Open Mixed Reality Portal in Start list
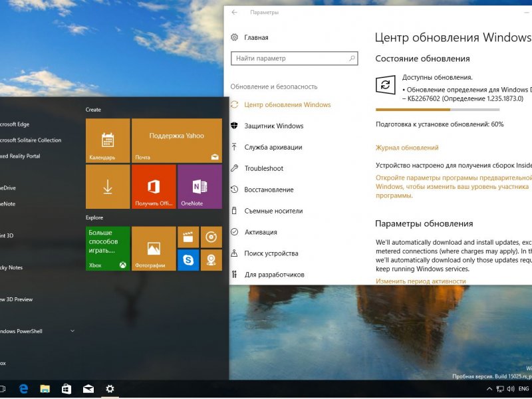The image size is (532, 399). pyautogui.click(x=20, y=156)
